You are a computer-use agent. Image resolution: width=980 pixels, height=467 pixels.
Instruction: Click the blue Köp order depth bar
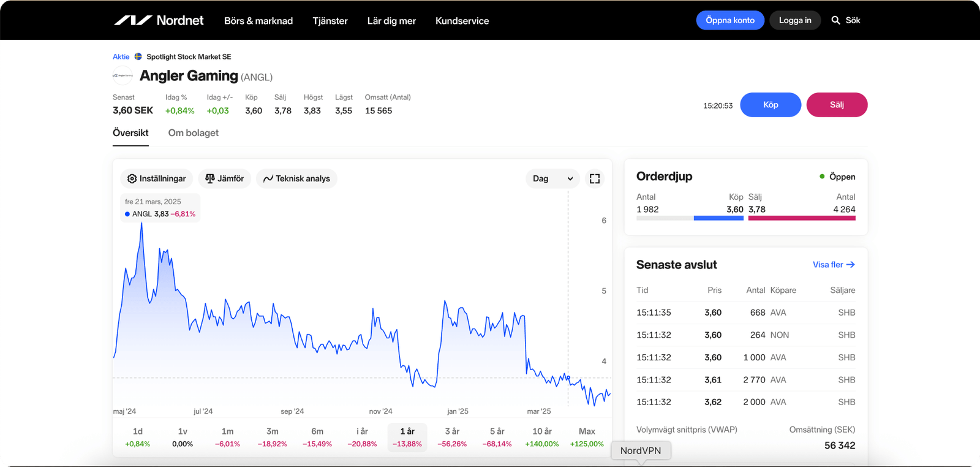[x=718, y=218]
